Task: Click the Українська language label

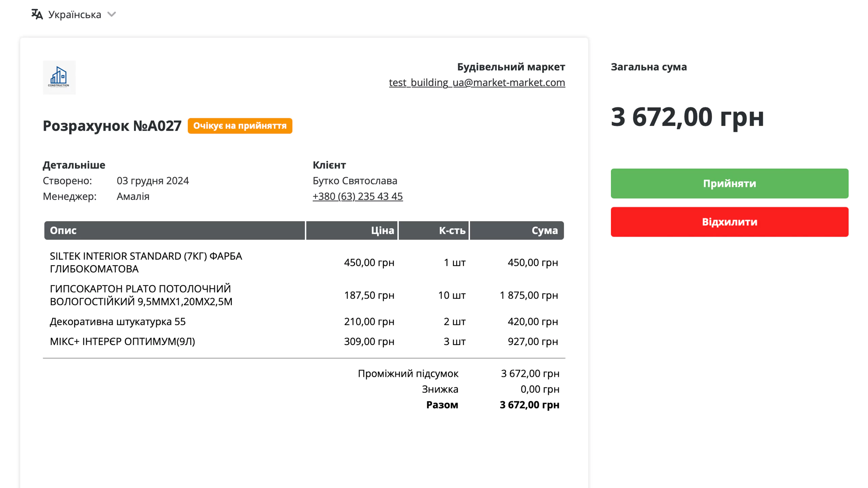Action: (x=75, y=15)
